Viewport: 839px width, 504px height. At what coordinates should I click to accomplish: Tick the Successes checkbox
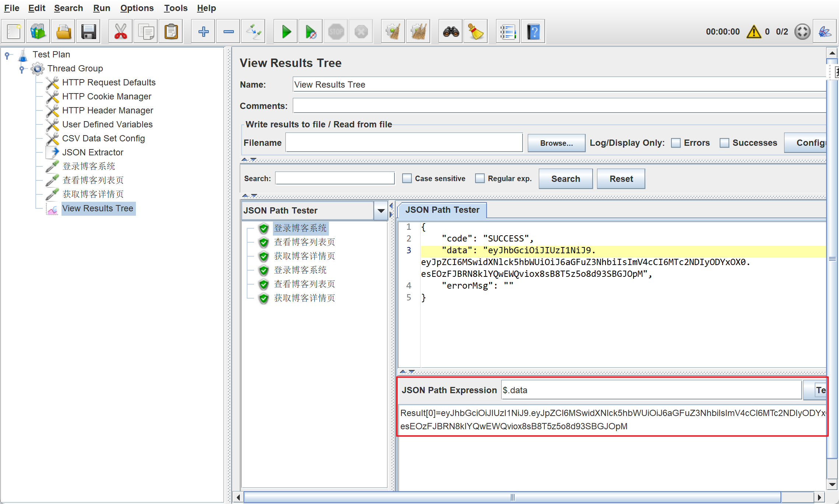[724, 143]
